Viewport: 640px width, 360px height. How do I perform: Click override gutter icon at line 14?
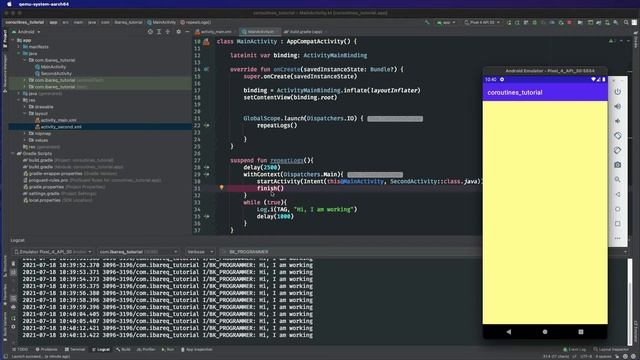(x=207, y=69)
